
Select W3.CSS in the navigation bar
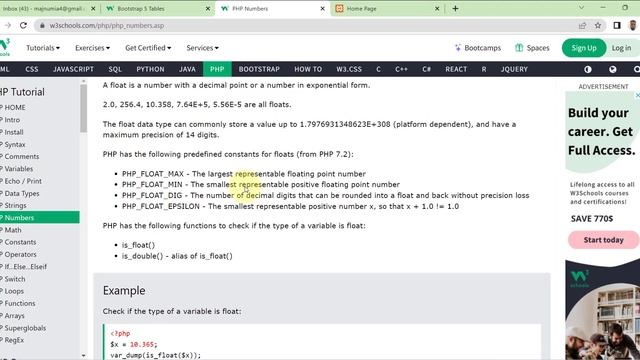click(349, 69)
